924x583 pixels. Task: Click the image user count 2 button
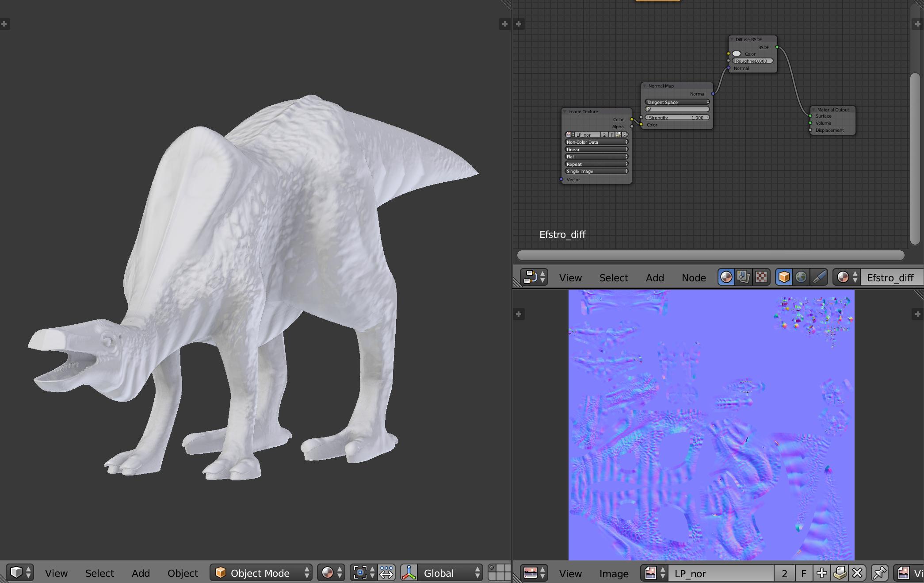784,573
